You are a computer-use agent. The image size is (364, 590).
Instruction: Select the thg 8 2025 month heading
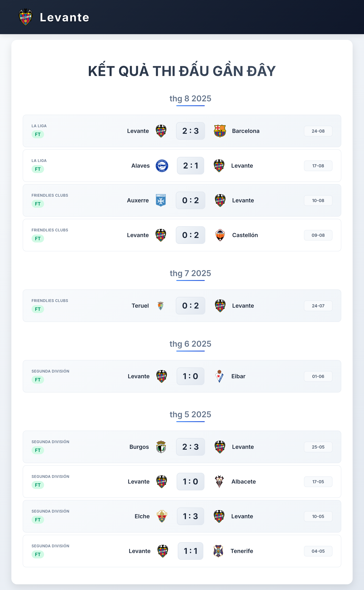click(x=190, y=99)
